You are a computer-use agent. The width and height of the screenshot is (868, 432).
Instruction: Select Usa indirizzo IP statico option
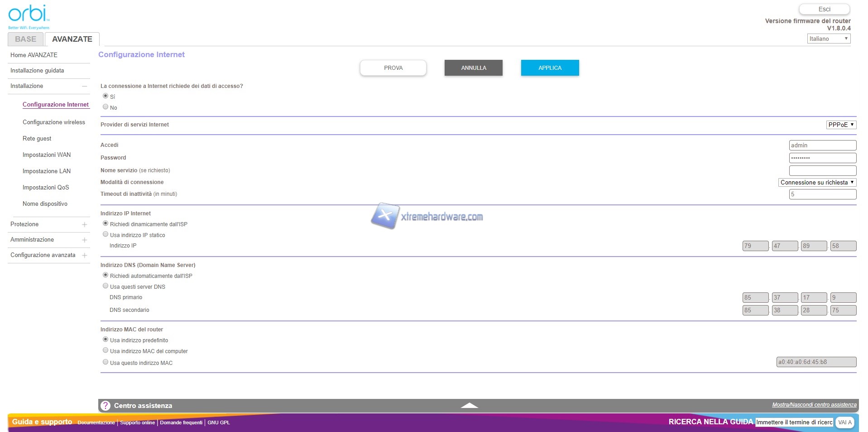(x=106, y=234)
